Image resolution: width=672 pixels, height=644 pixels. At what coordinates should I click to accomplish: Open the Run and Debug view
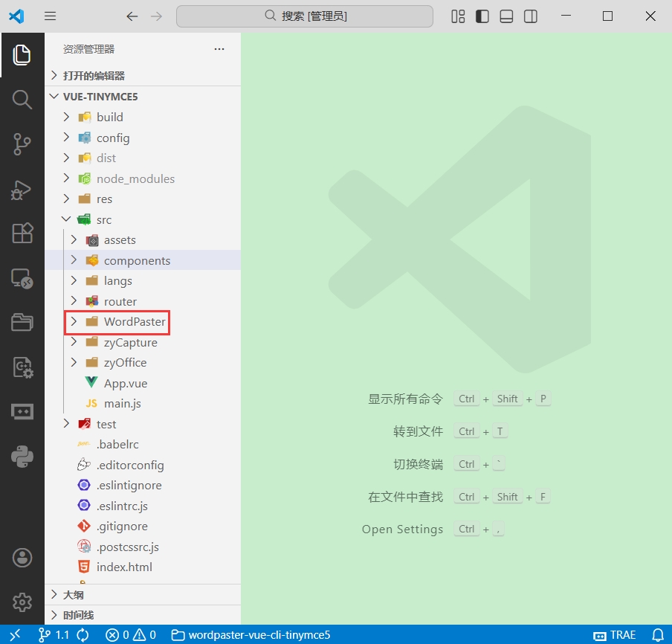point(22,190)
